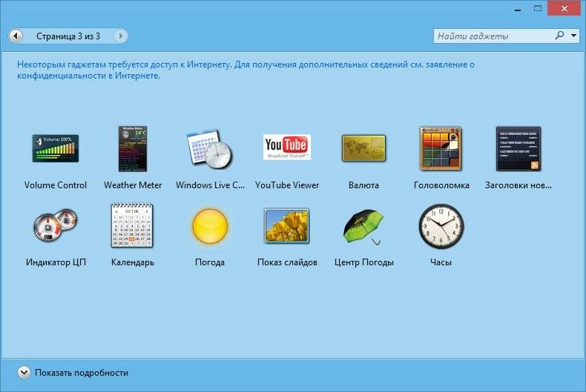Select the Volume Control gadget icon
The image size is (586, 392).
click(x=56, y=149)
